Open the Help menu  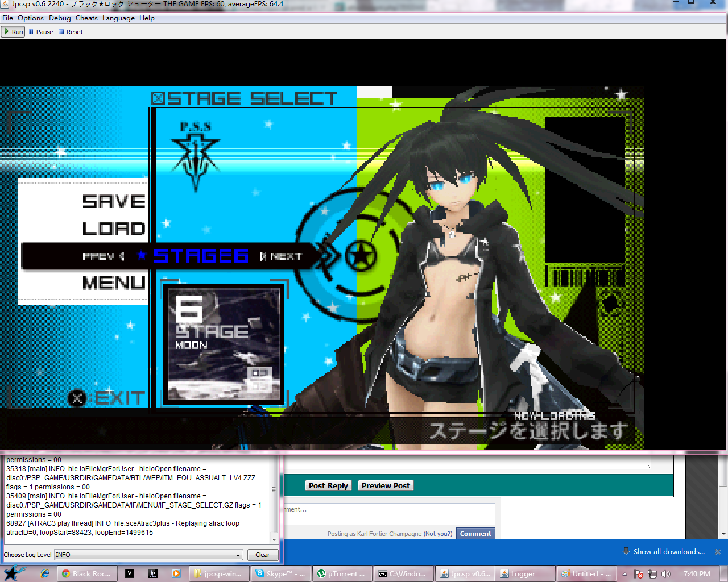pos(147,18)
